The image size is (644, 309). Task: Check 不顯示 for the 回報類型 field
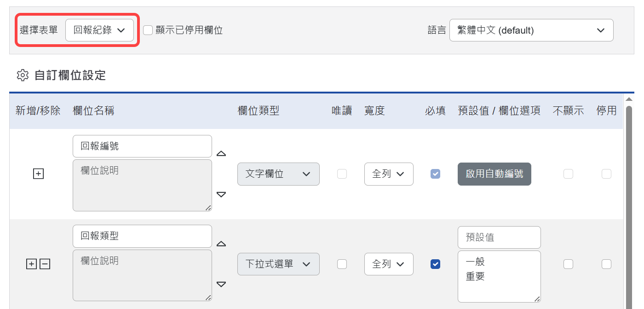click(568, 264)
